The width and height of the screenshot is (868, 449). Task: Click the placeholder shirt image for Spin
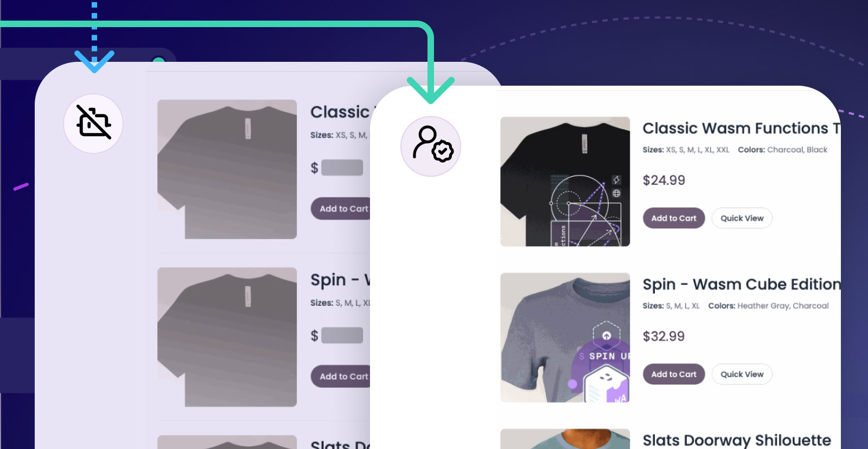click(x=227, y=337)
